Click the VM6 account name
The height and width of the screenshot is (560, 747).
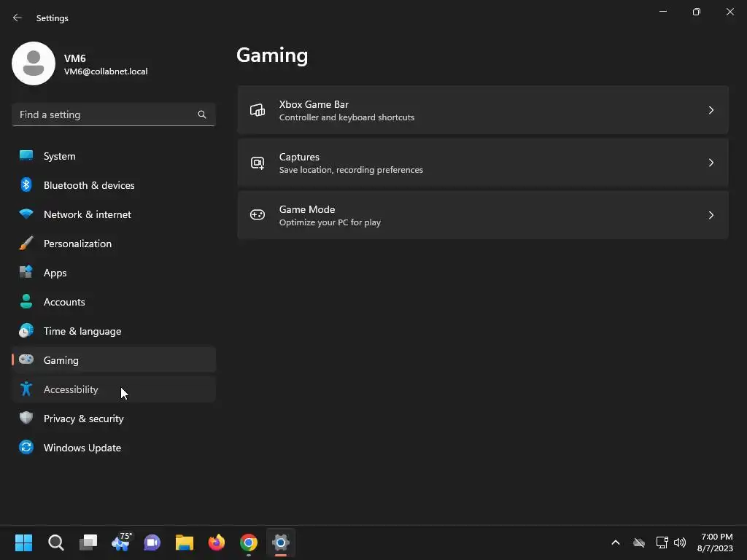(75, 58)
